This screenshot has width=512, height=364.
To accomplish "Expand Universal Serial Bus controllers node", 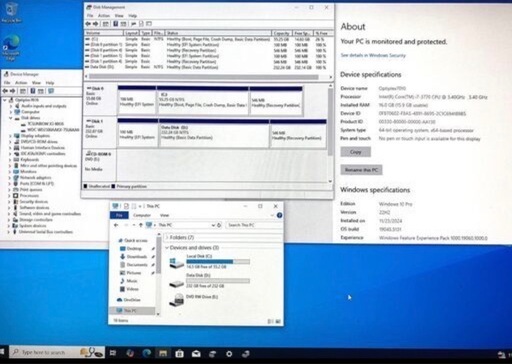I will click(9, 232).
